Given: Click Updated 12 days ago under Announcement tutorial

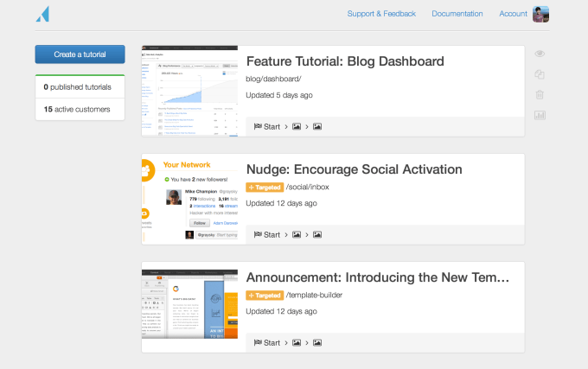Looking at the screenshot, I should tap(281, 312).
